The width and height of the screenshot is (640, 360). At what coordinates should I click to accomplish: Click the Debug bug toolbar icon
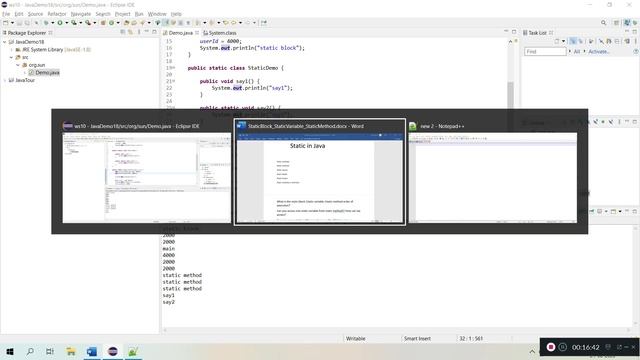coord(46,23)
